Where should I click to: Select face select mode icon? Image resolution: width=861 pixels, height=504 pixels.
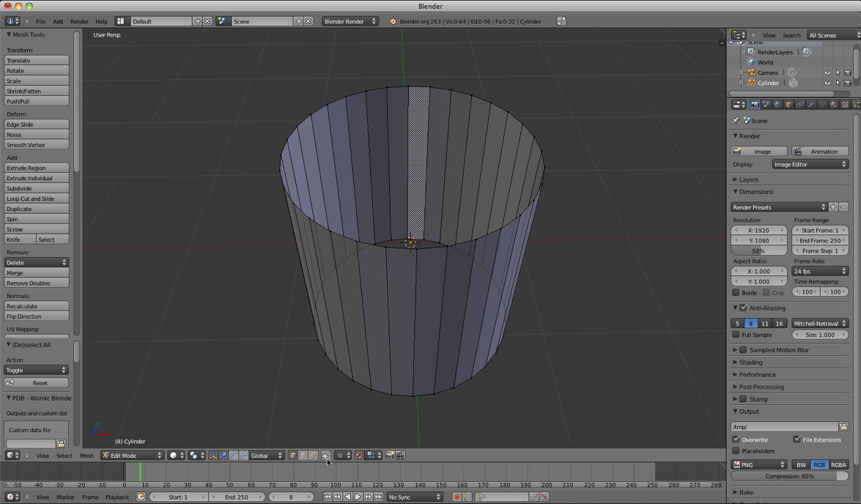(313, 455)
